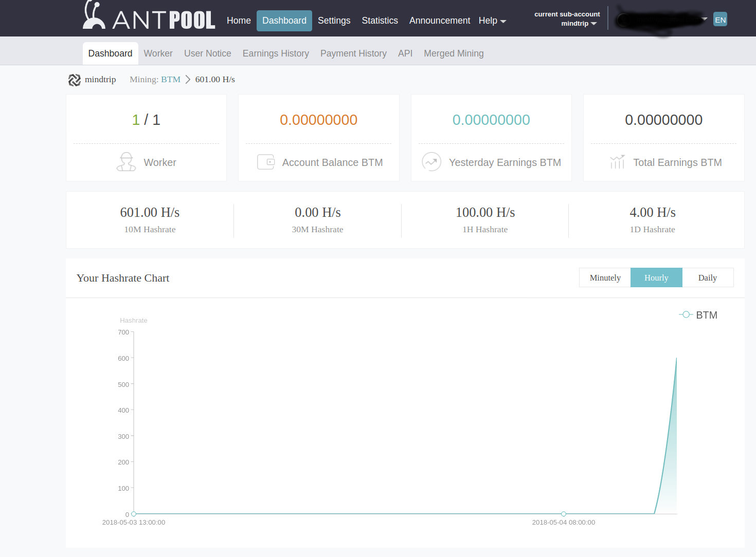Click the black total earnings value
The width and height of the screenshot is (756, 557).
663,120
